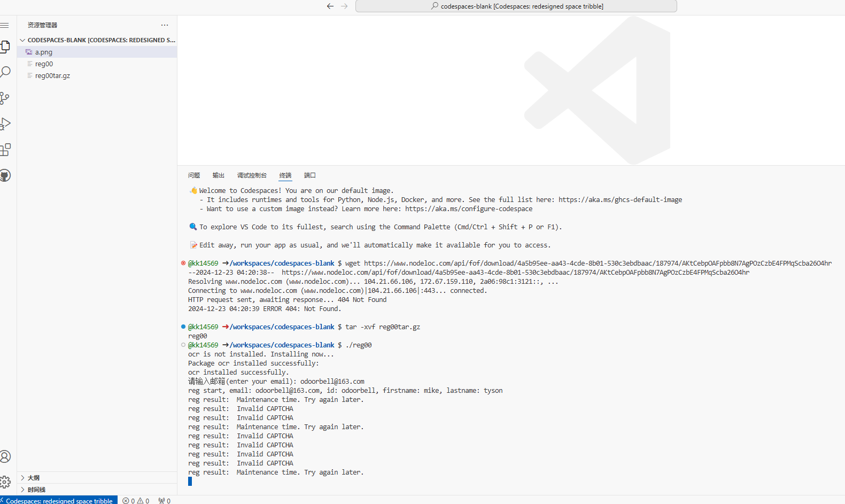Switch to the 问题 problems tab
The height and width of the screenshot is (504, 845).
pos(194,175)
